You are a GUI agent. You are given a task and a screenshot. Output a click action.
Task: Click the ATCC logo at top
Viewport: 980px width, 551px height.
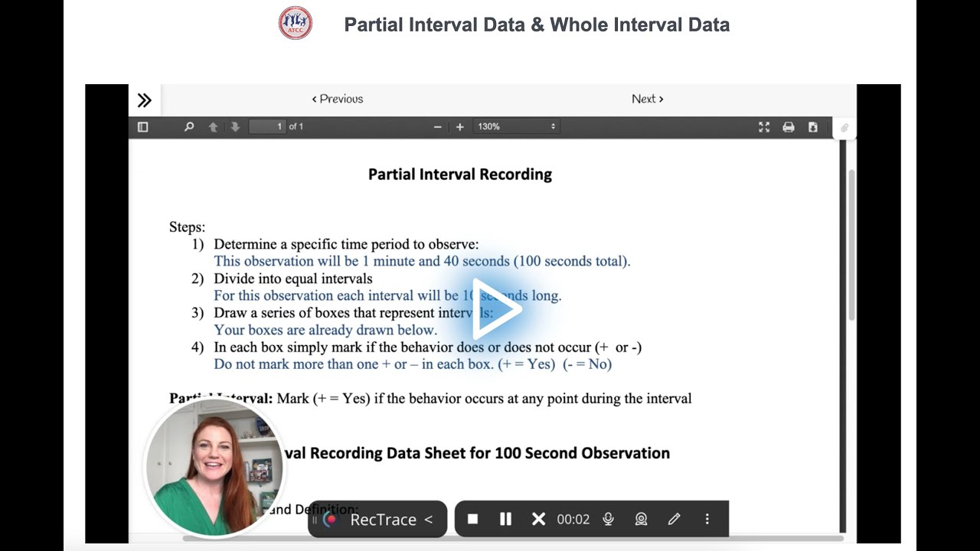(x=296, y=23)
